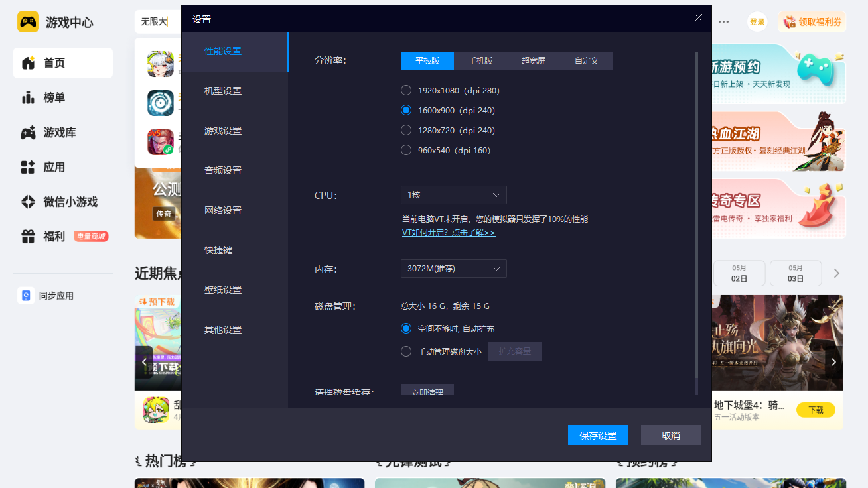Click the search field containing 无限大
Viewport: 868px width, 488px height.
point(158,22)
